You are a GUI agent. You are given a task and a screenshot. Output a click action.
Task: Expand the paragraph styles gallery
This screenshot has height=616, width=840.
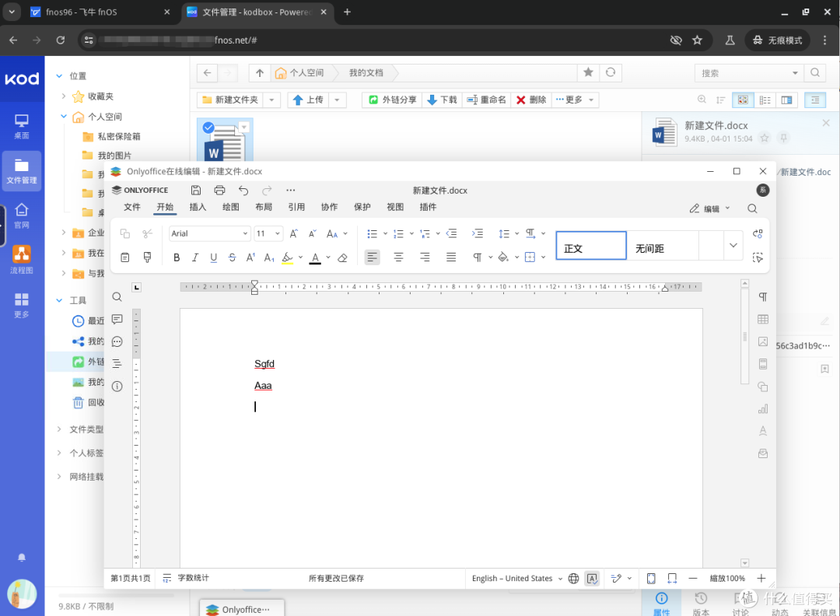point(733,245)
